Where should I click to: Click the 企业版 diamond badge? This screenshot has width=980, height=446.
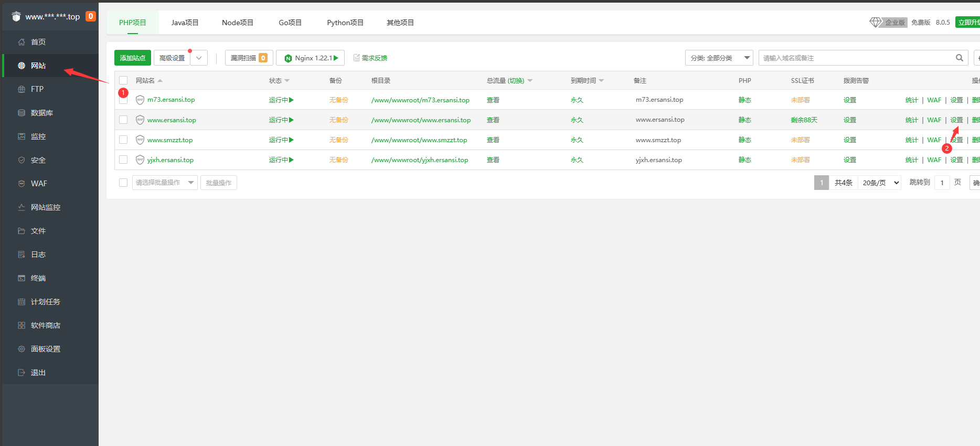(x=889, y=22)
